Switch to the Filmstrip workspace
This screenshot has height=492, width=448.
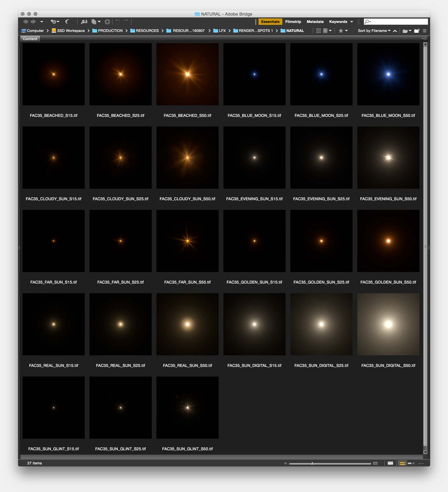pos(293,22)
